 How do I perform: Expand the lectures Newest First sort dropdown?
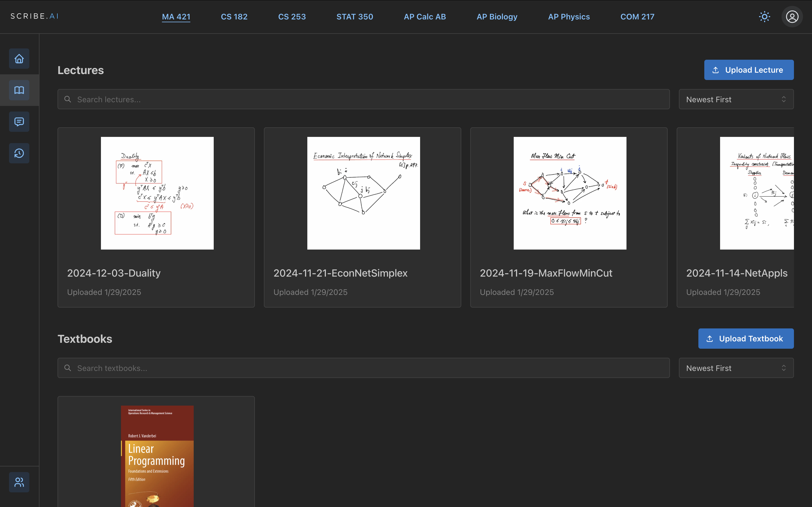[x=736, y=99]
